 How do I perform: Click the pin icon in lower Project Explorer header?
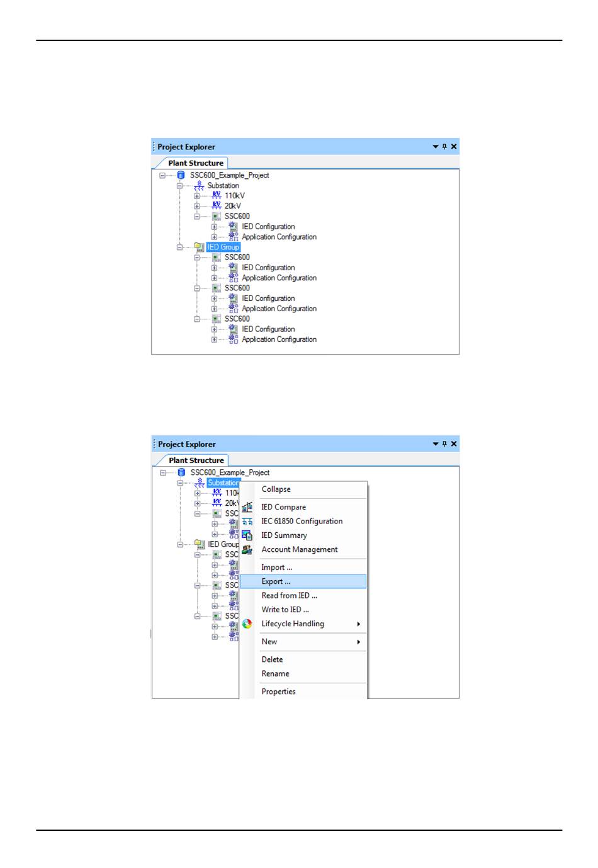[x=444, y=444]
